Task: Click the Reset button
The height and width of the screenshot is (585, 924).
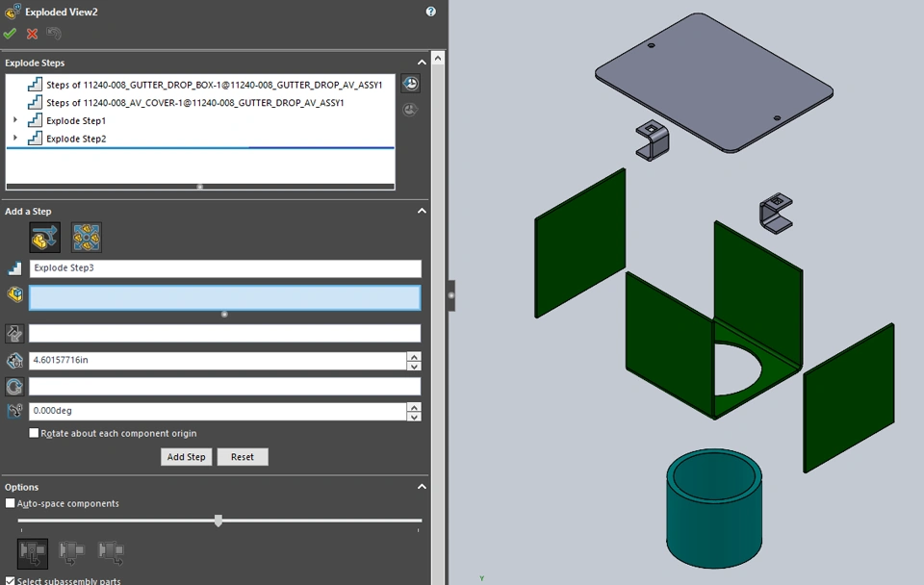Action: coord(243,457)
